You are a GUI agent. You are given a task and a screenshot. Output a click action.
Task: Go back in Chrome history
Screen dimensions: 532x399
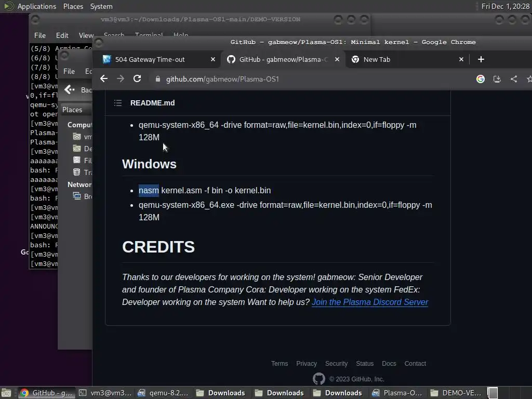[x=104, y=79]
